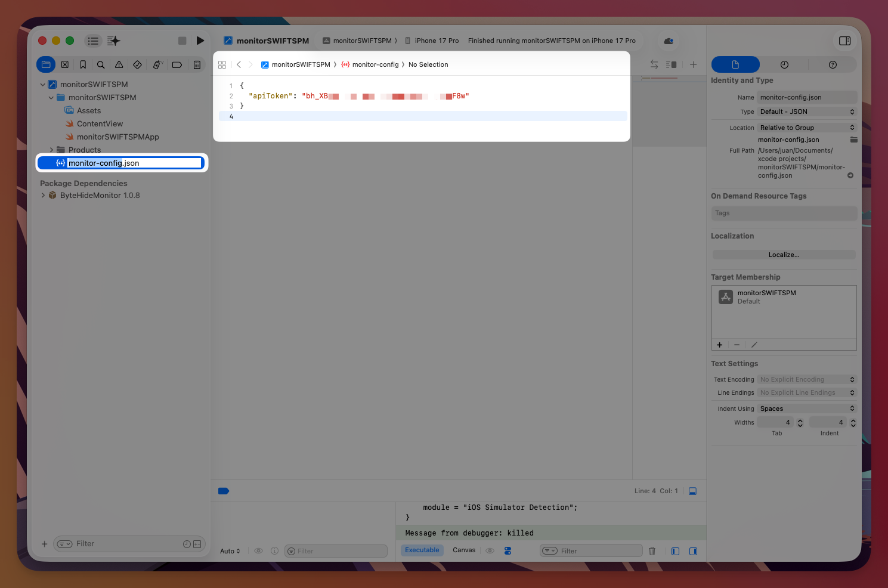The height and width of the screenshot is (588, 888).
Task: Select the Debug navigator
Action: click(157, 64)
